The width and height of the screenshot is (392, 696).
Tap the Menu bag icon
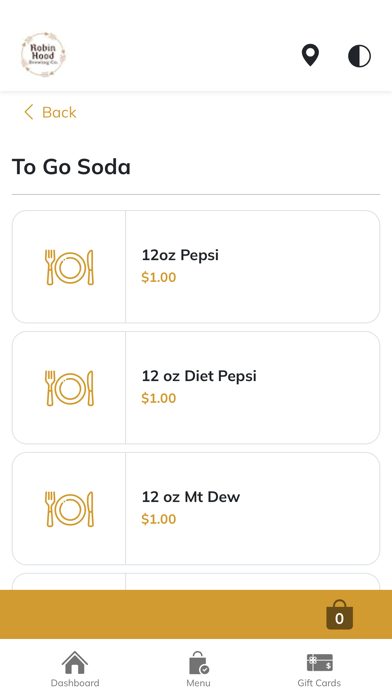(198, 663)
